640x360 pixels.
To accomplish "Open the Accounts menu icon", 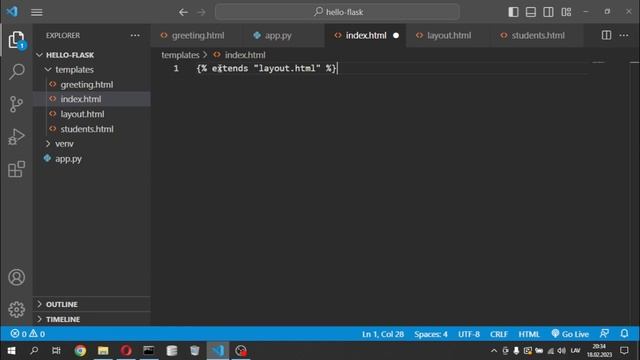I will click(x=16, y=278).
